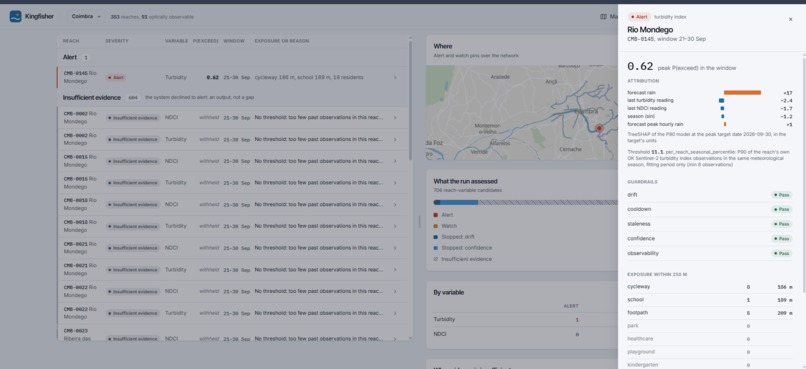Click the blue last turbidity reading bar
The width and height of the screenshot is (806, 369).
tap(722, 101)
